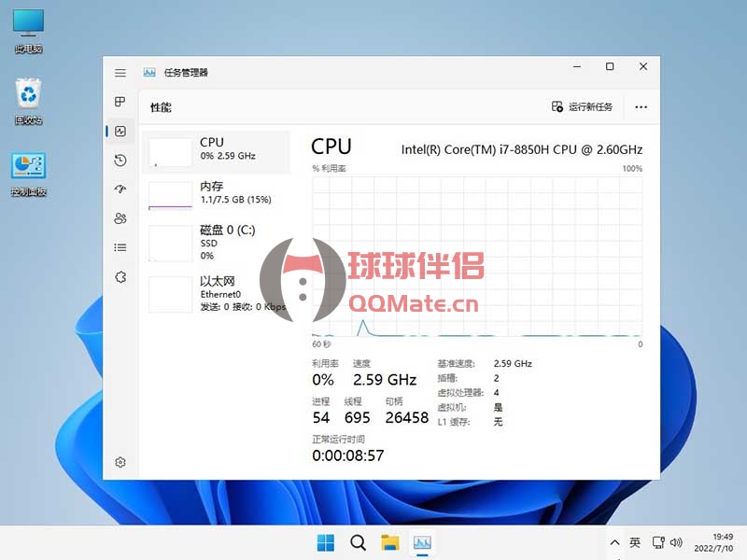747x560 pixels.
Task: Select the CPU performance item
Action: [x=216, y=151]
